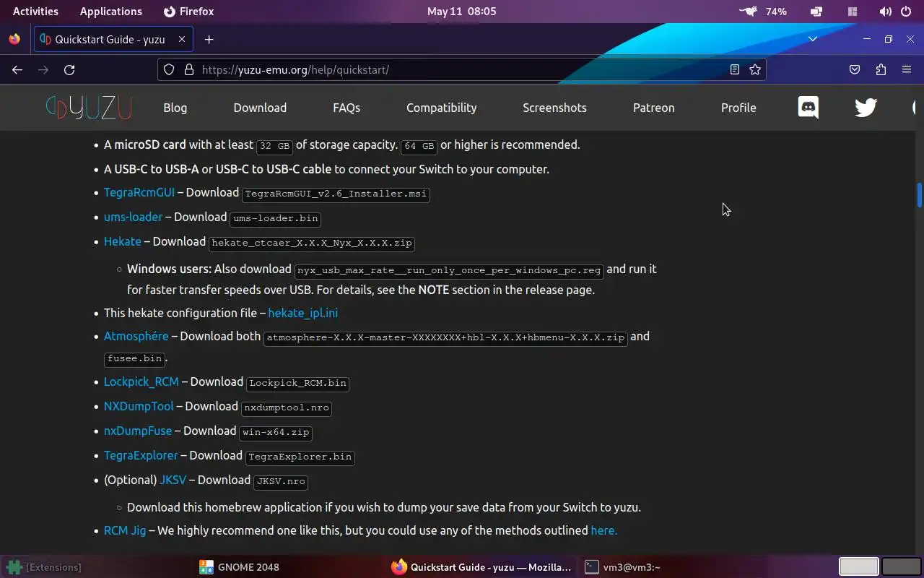The image size is (924, 578).
Task: Open the Applications menu
Action: click(x=111, y=12)
